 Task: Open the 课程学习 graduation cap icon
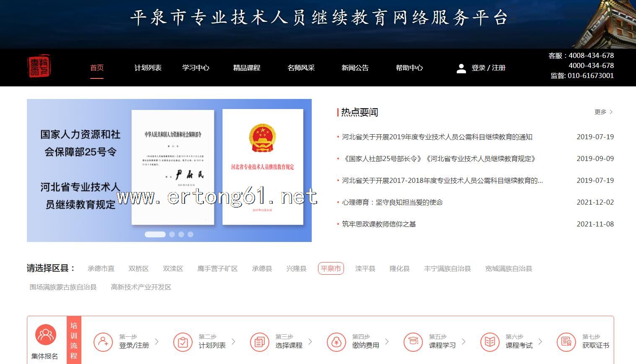(413, 342)
